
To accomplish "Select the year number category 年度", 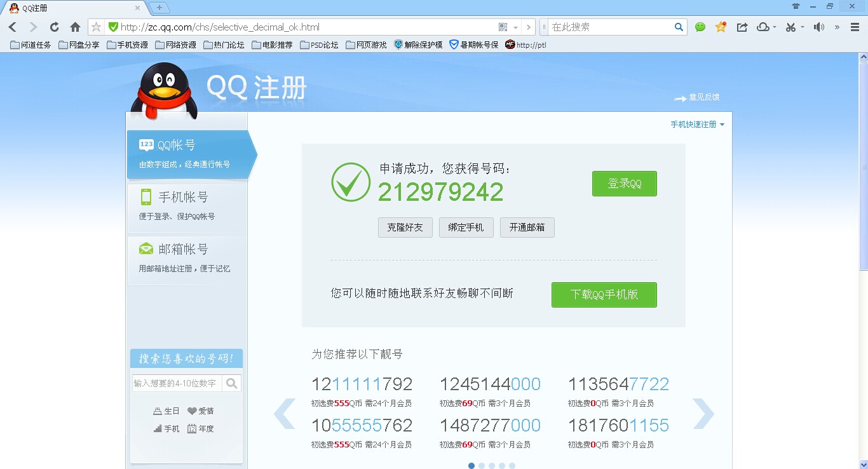I will [x=200, y=429].
